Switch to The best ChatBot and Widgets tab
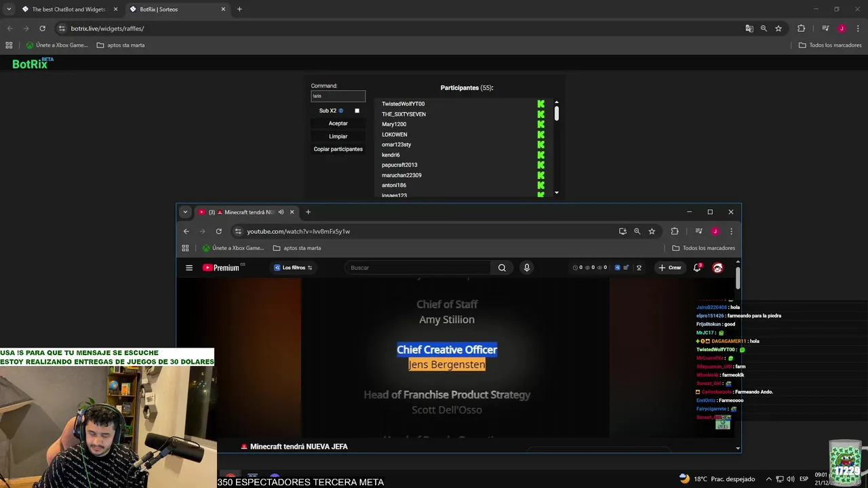The width and height of the screenshot is (868, 488). (70, 9)
